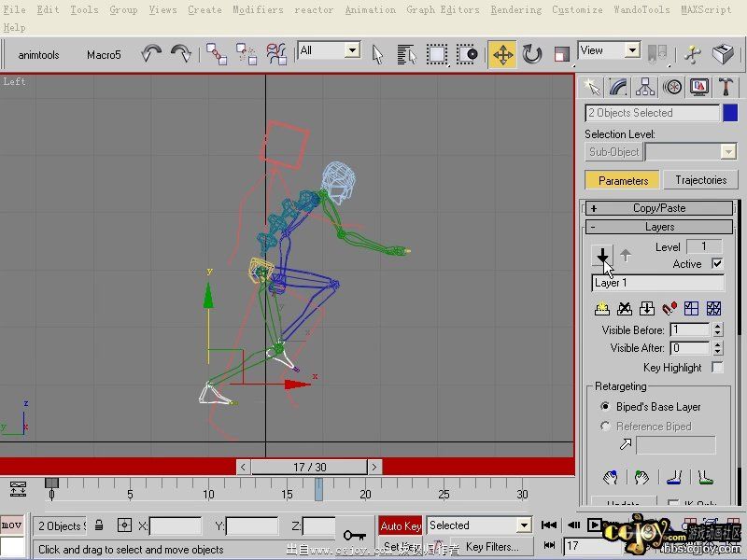Toggle Auto Key animation mode
This screenshot has height=560, width=747.
(x=401, y=525)
